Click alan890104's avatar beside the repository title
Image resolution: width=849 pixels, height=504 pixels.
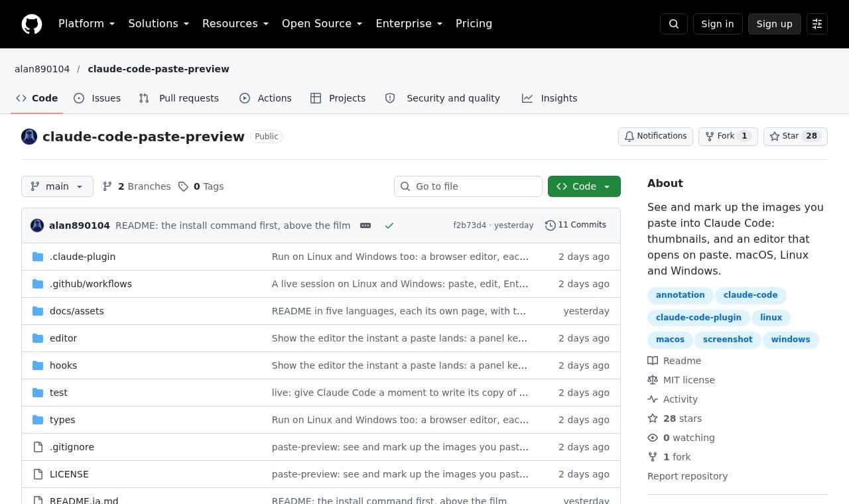pos(29,137)
